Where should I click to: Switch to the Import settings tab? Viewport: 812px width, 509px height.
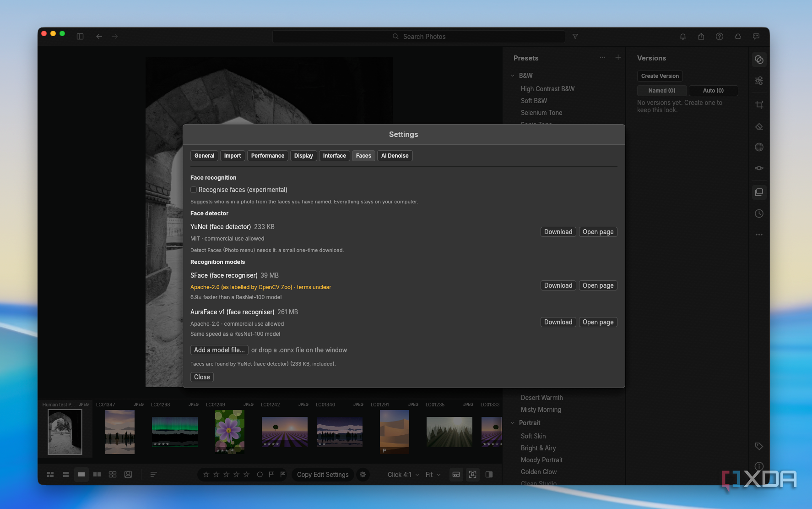point(233,156)
